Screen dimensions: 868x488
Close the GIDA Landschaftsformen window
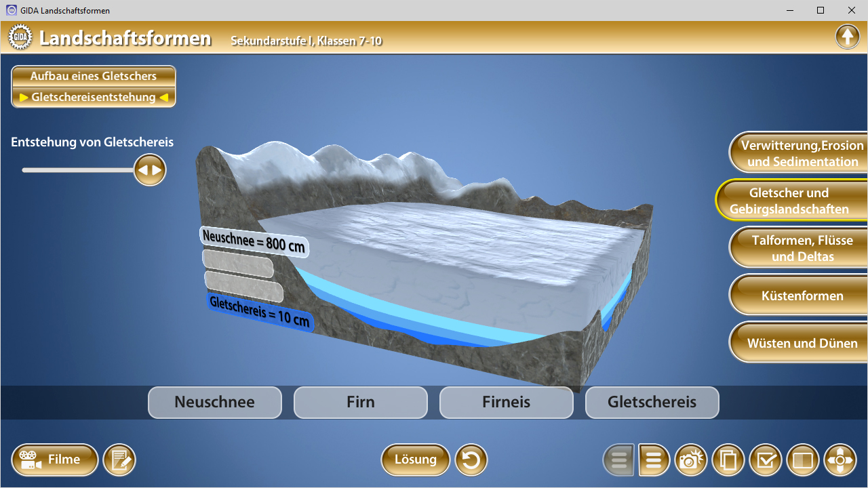tap(852, 10)
